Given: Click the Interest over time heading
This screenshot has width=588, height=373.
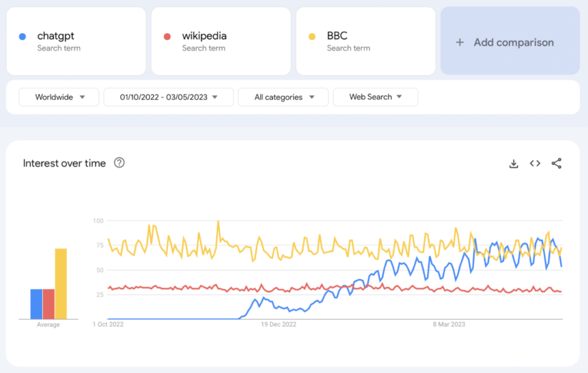Looking at the screenshot, I should (64, 163).
